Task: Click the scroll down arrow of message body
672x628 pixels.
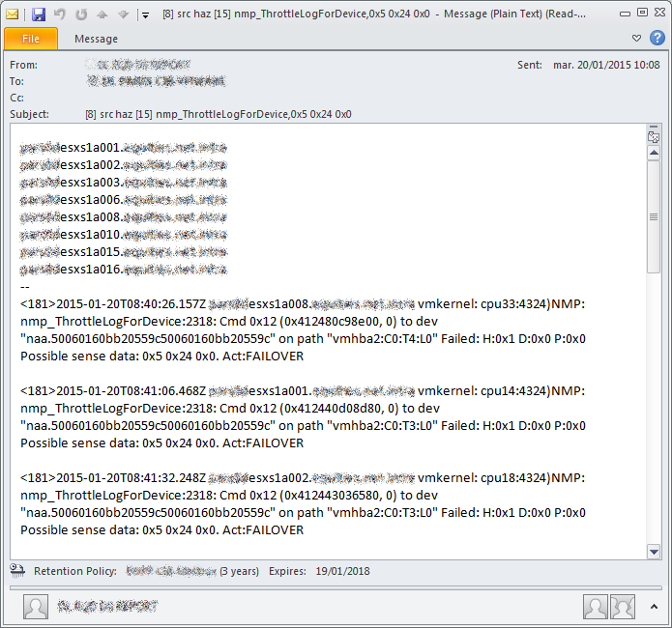Action: [654, 551]
